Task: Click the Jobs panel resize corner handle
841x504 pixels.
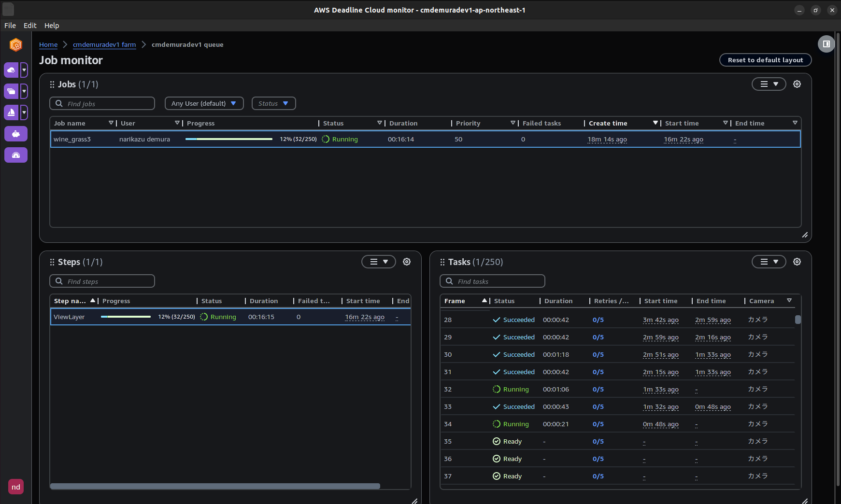Action: coord(805,235)
